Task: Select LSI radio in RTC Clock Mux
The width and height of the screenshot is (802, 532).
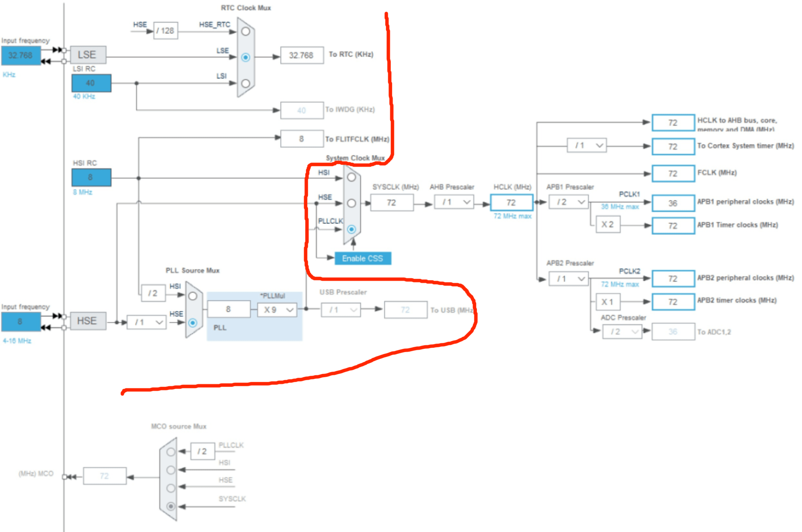Action: point(245,83)
